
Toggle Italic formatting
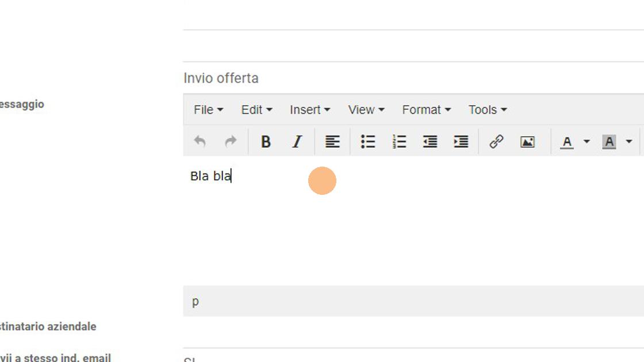[297, 141]
